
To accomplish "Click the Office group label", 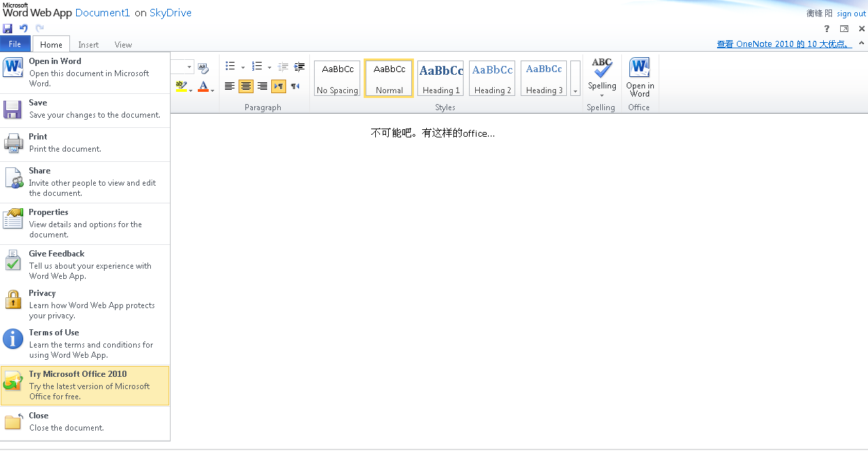I will pos(639,107).
